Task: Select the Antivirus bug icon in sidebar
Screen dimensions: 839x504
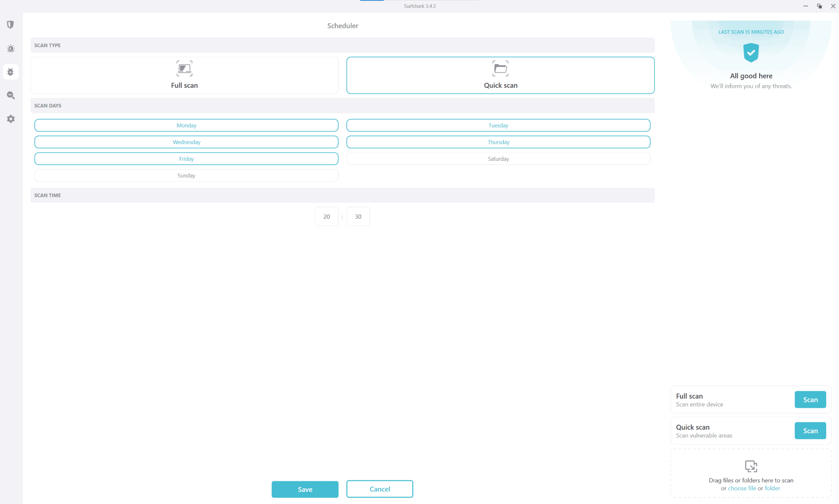Action: pyautogui.click(x=10, y=72)
